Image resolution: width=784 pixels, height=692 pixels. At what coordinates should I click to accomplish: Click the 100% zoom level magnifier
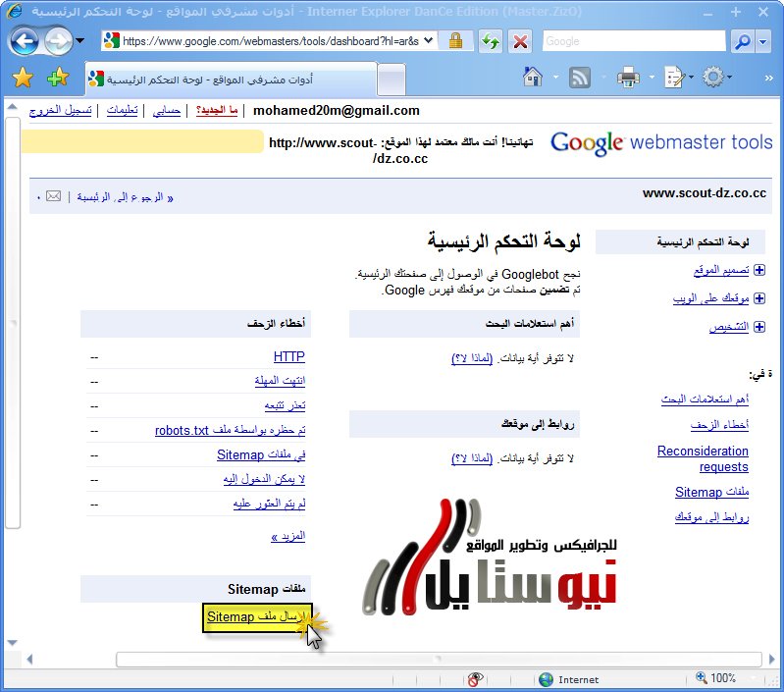click(702, 677)
